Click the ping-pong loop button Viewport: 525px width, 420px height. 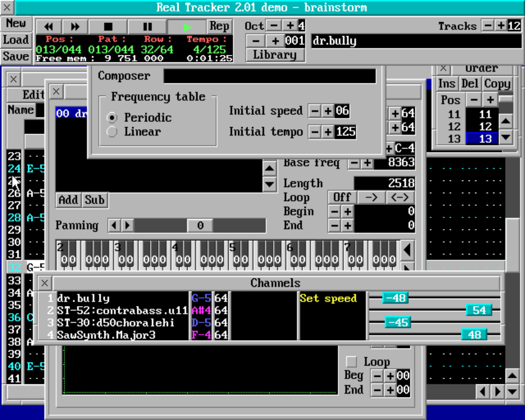[399, 197]
